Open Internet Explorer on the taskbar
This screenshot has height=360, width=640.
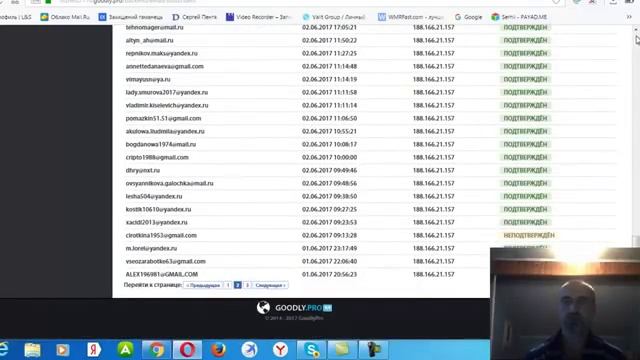pos(4,350)
